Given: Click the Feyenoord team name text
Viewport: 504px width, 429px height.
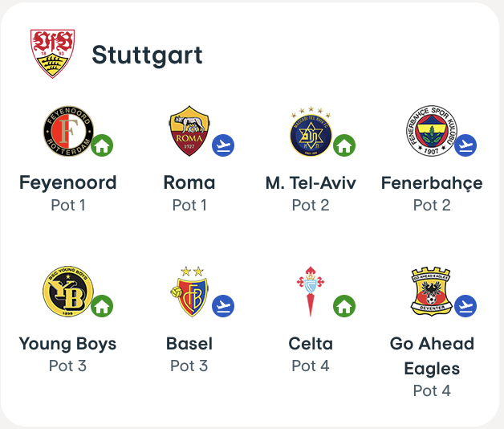Looking at the screenshot, I should pos(67,182).
